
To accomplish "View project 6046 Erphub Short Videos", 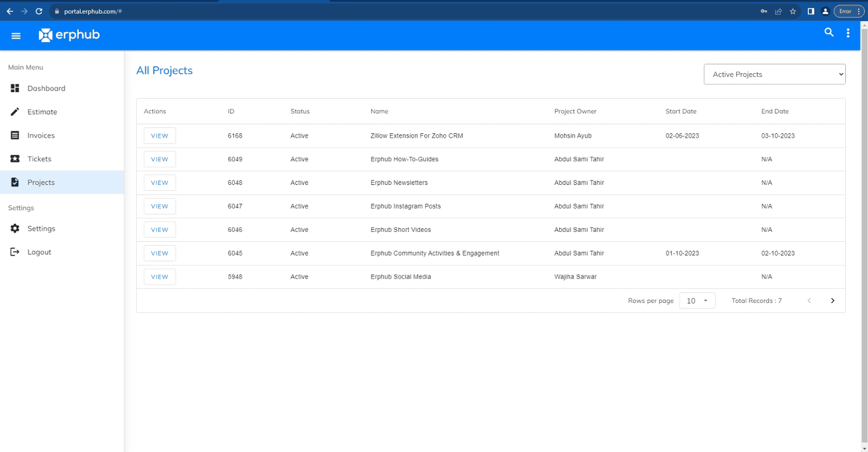I will 159,230.
